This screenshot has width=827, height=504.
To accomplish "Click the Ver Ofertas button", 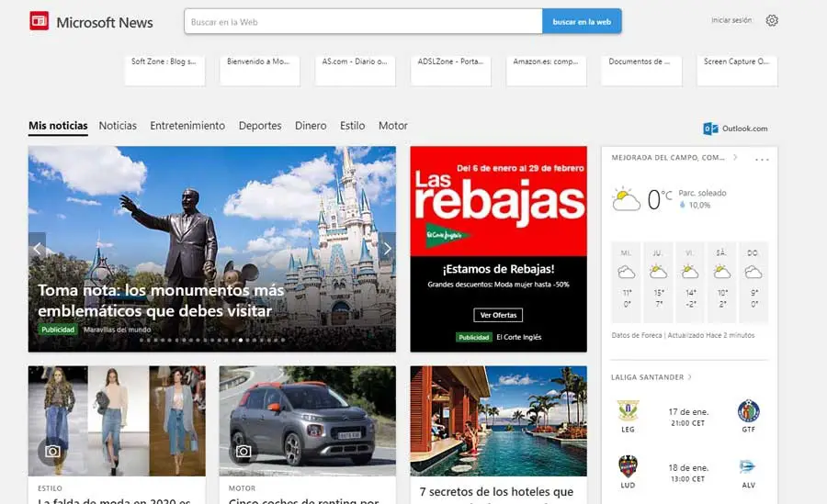I will [x=498, y=315].
